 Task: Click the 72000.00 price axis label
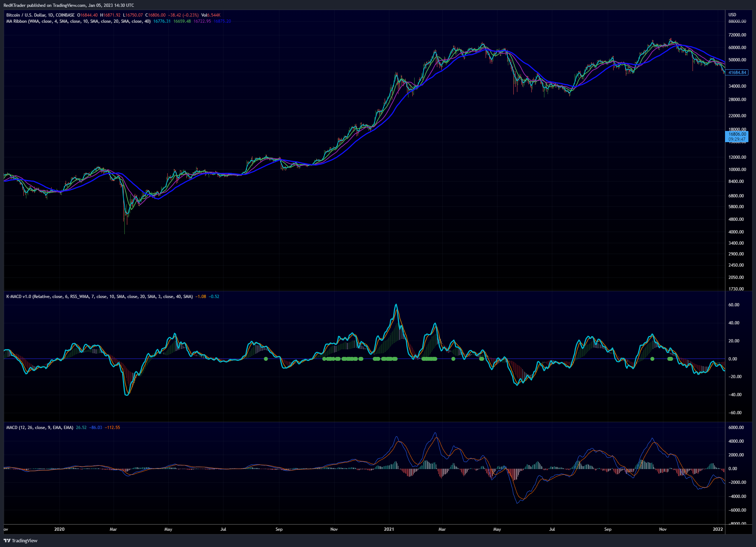pyautogui.click(x=737, y=35)
